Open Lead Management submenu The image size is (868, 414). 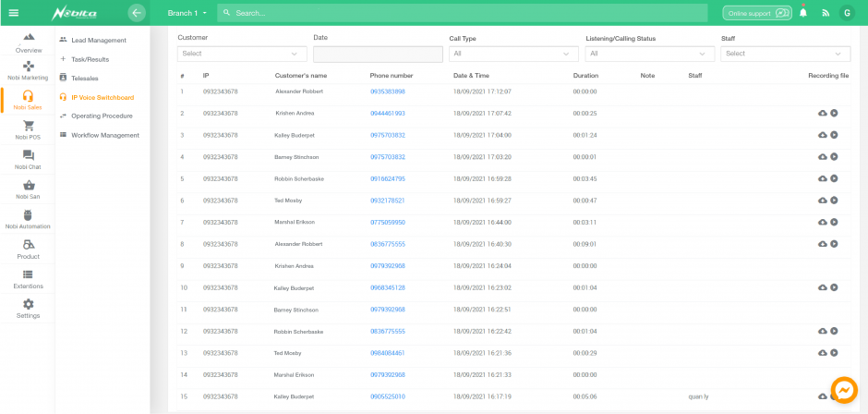tap(93, 41)
